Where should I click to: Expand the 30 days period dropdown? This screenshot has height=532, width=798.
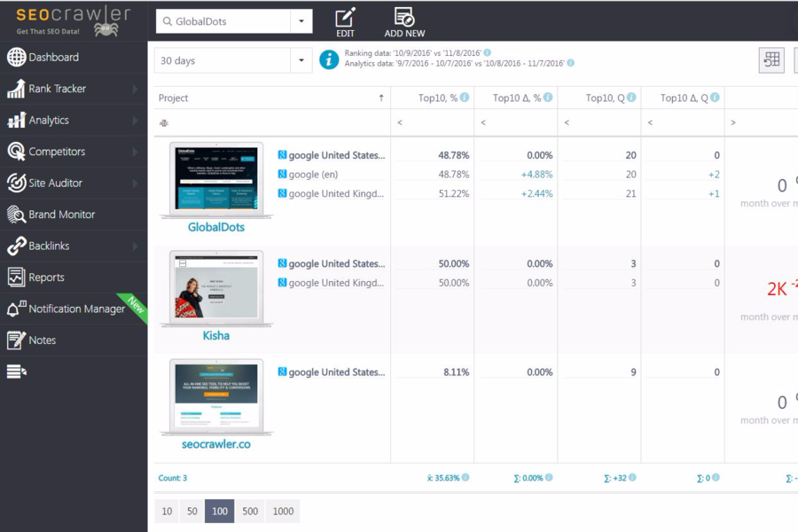click(301, 60)
